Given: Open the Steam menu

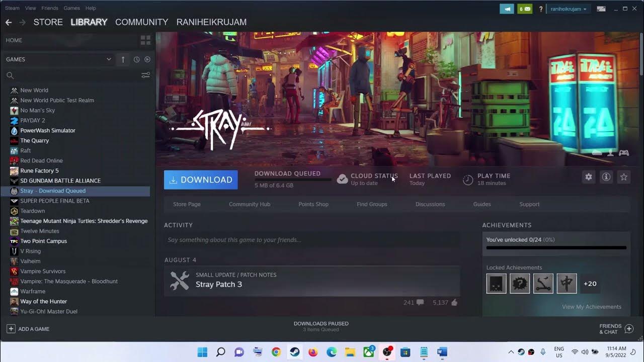Looking at the screenshot, I should [x=12, y=8].
